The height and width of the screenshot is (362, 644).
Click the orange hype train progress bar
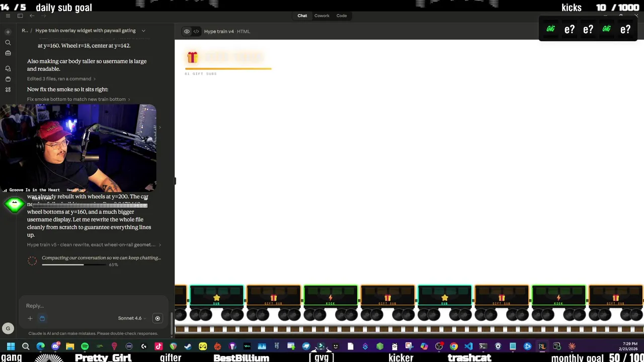tap(228, 68)
